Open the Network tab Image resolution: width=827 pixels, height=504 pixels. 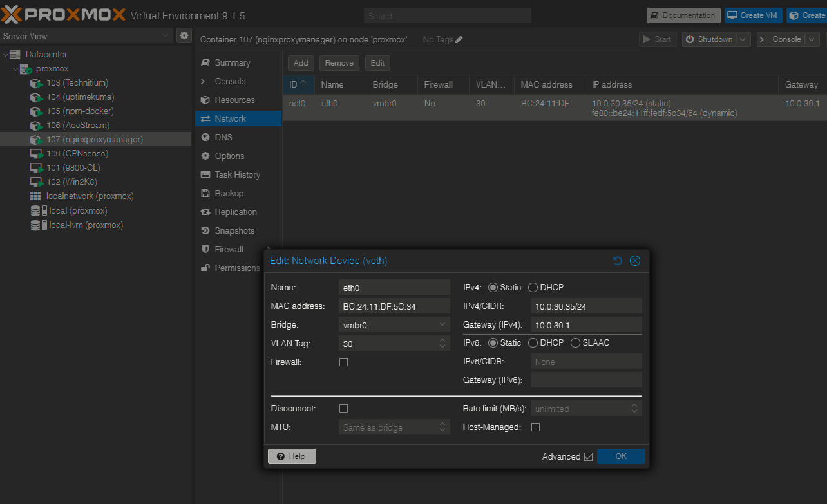click(238, 118)
